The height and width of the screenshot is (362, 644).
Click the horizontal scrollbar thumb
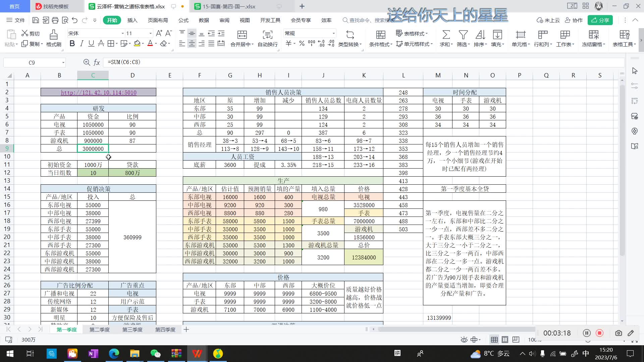click(x=456, y=329)
